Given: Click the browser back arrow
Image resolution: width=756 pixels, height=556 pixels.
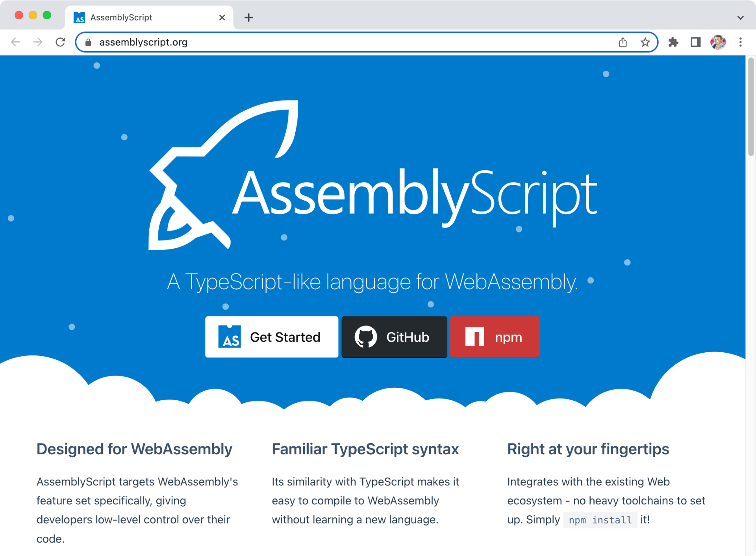Looking at the screenshot, I should [x=15, y=42].
